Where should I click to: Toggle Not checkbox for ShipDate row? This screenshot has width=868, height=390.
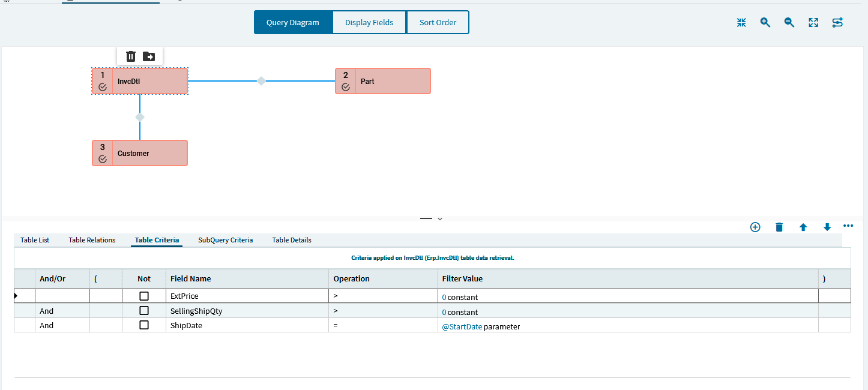pyautogui.click(x=144, y=325)
